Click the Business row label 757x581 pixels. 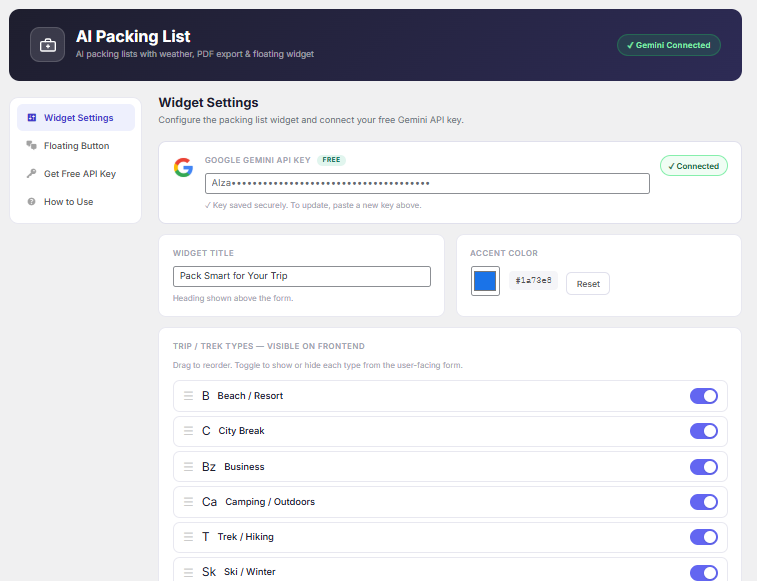[244, 467]
